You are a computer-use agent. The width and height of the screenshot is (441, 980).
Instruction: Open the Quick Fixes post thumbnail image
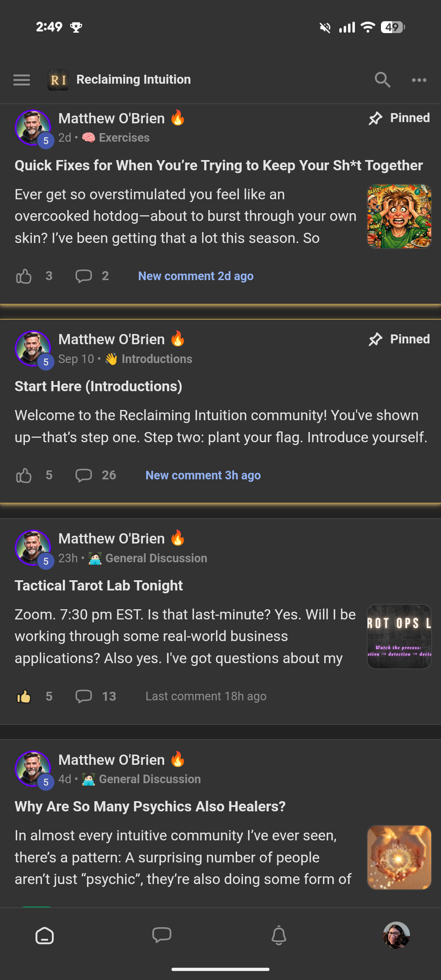pyautogui.click(x=399, y=216)
